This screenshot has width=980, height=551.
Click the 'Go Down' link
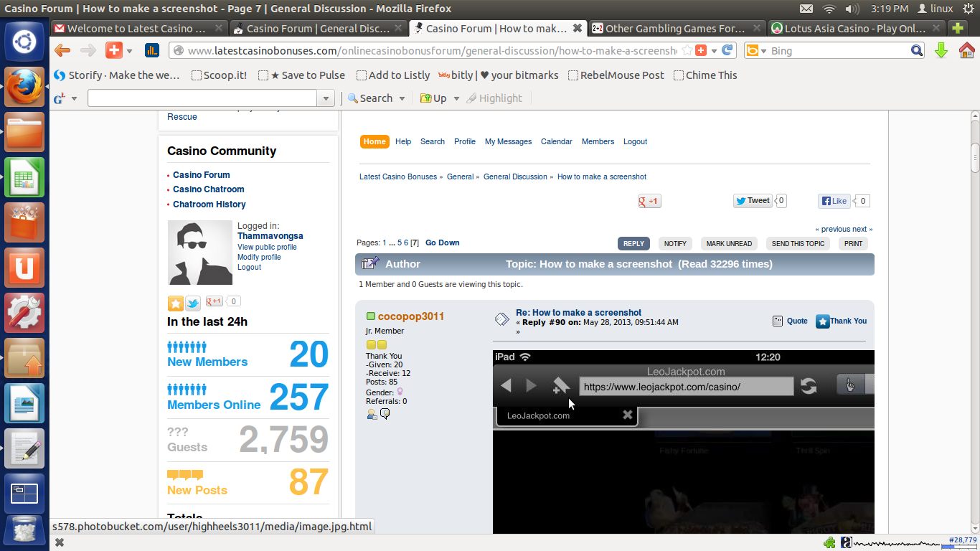point(442,243)
